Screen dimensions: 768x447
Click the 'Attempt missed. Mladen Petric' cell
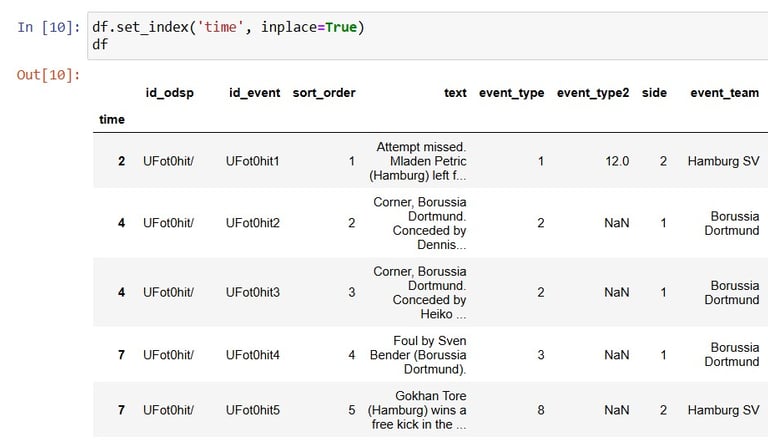pos(418,161)
